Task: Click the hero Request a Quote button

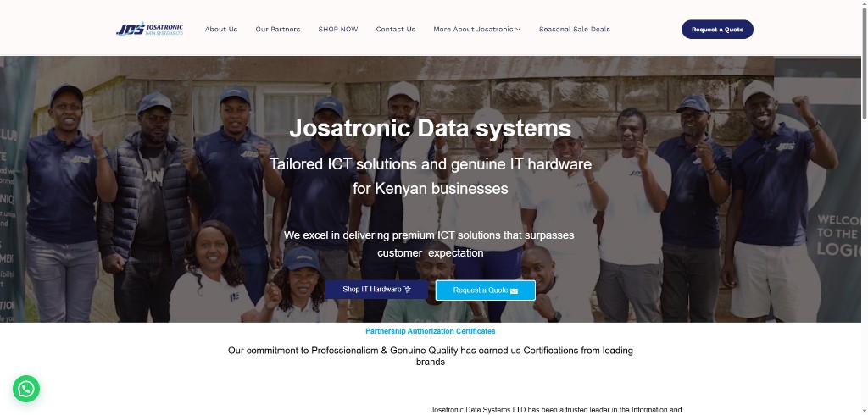Action: [x=486, y=290]
